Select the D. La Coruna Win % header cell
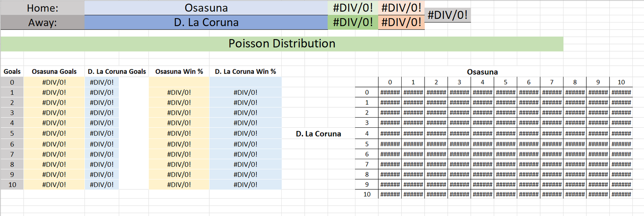 point(246,71)
